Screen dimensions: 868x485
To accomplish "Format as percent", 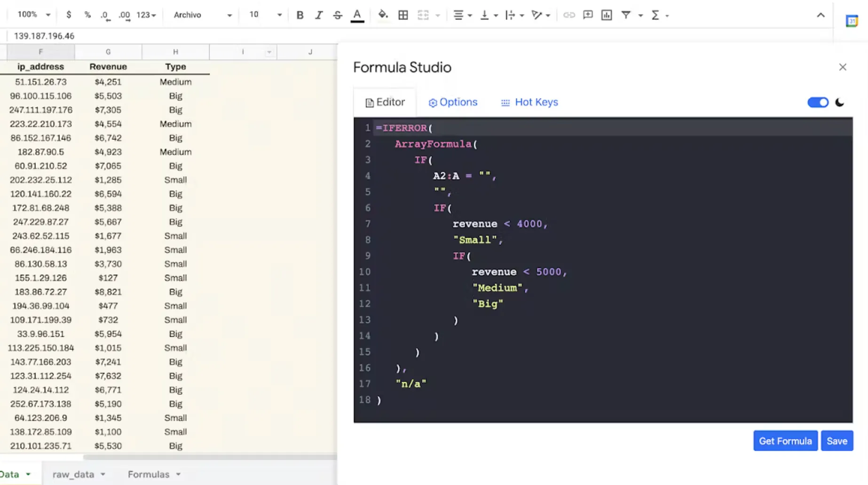I will pyautogui.click(x=87, y=15).
